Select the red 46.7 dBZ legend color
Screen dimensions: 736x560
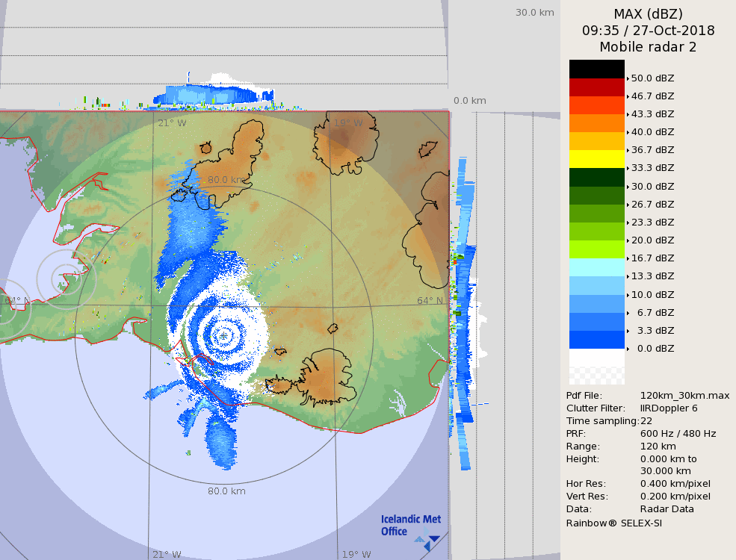[596, 87]
